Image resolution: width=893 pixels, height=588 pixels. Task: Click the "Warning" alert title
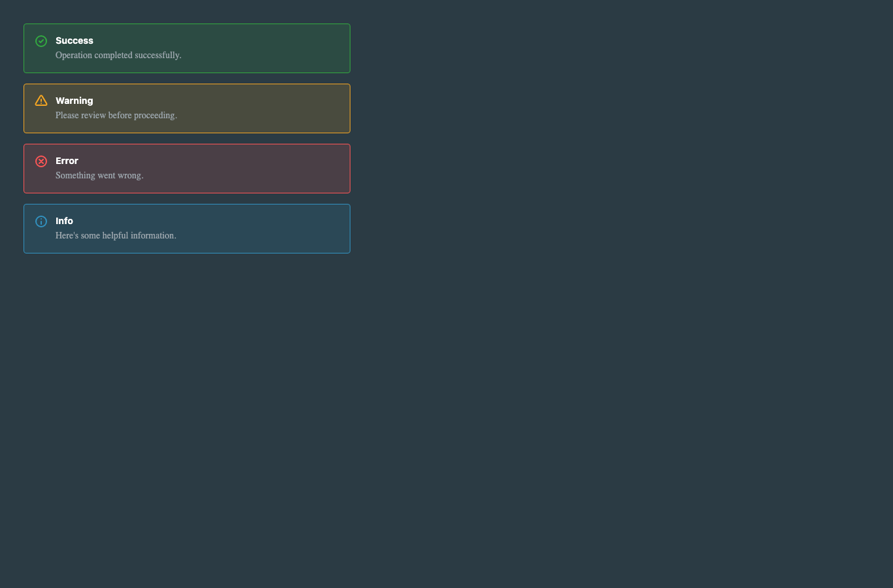[75, 101]
